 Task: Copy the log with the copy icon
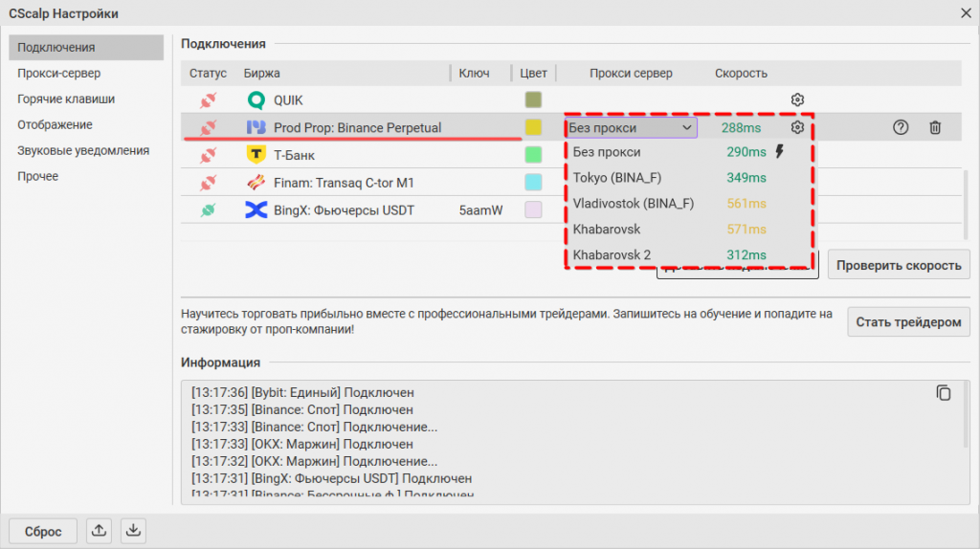tap(944, 393)
